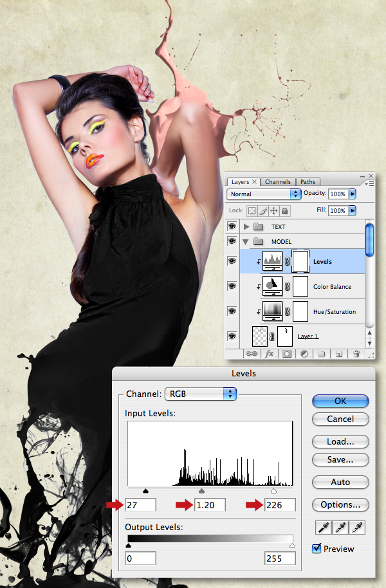Click Layers panel scrollbar down arrow
Viewport: 386px width, 588px height.
pyautogui.click(x=369, y=343)
